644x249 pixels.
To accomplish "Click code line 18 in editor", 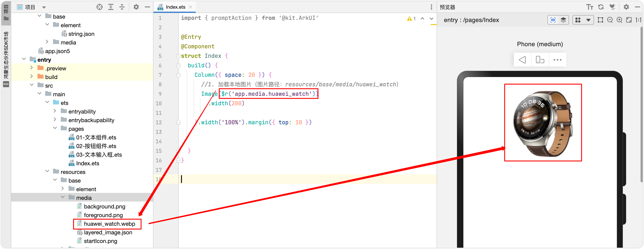I will (308, 179).
